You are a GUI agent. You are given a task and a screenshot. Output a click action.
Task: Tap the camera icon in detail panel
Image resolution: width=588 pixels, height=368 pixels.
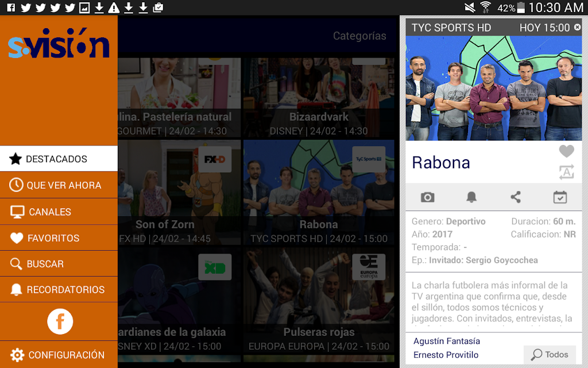click(427, 197)
